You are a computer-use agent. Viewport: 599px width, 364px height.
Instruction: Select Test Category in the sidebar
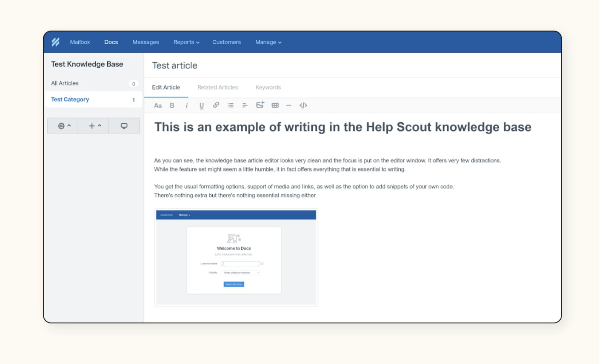tap(93, 100)
